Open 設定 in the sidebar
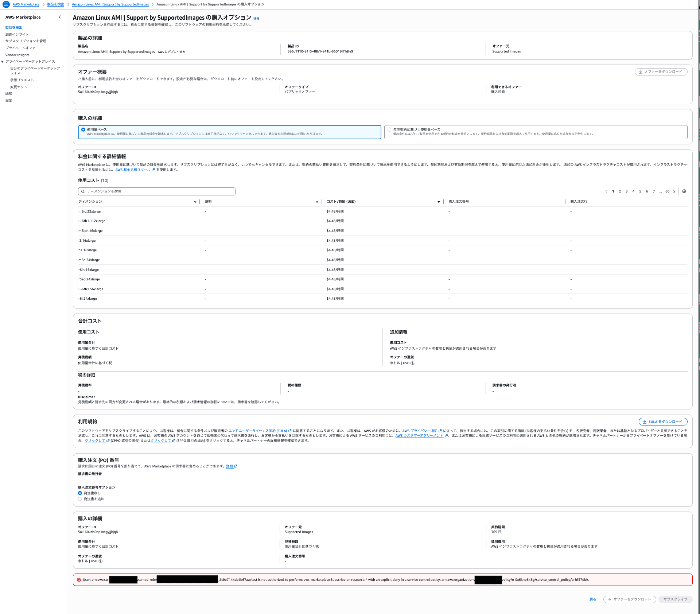Image resolution: width=700 pixels, height=614 pixels. click(9, 101)
